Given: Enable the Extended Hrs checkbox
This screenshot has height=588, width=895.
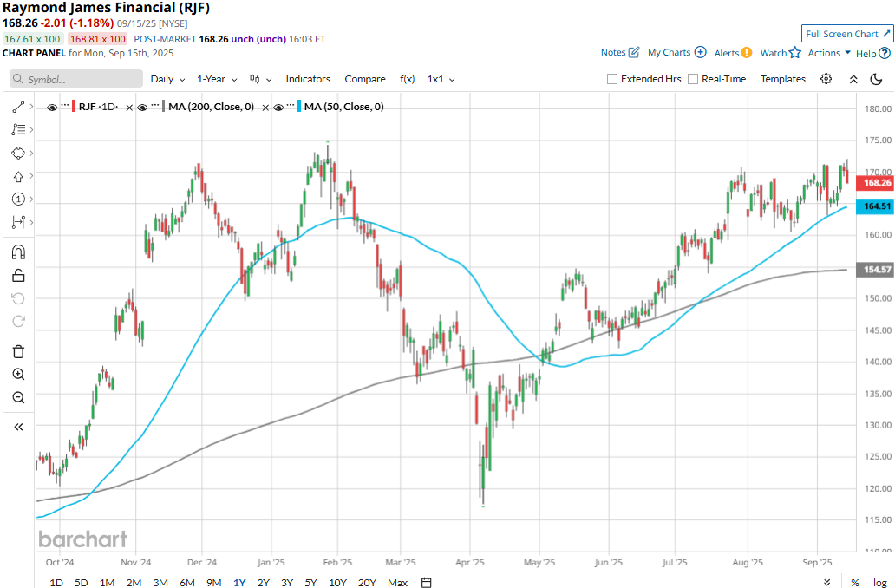Looking at the screenshot, I should click(612, 79).
